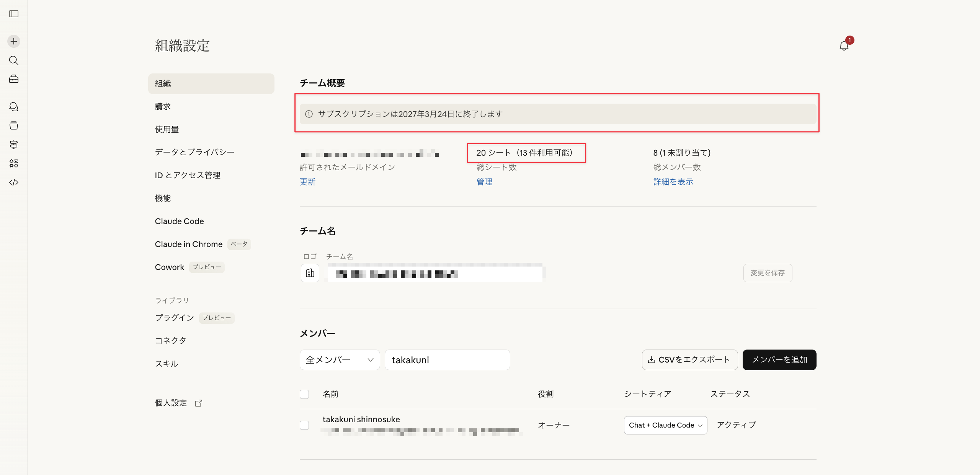Check the select-all members checkbox

coord(304,394)
